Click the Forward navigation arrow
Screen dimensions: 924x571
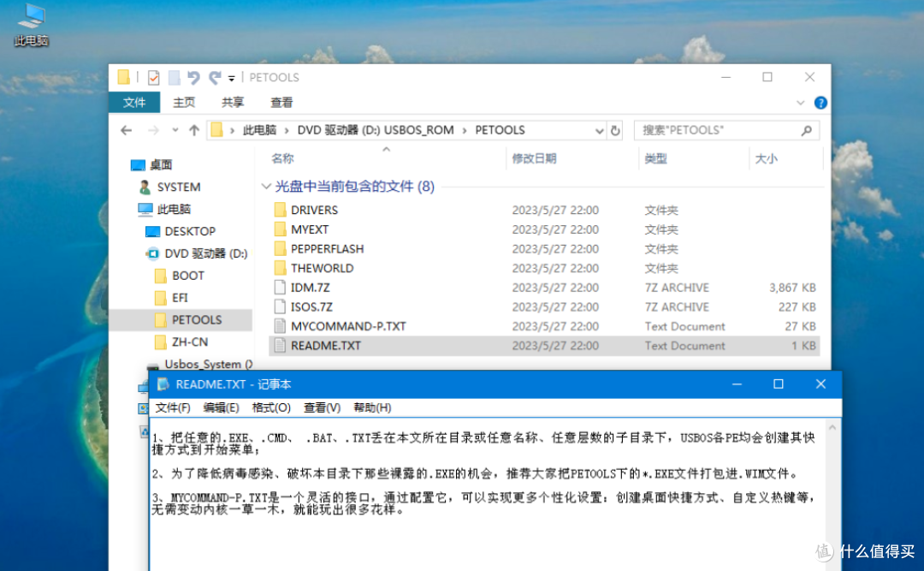[x=153, y=130]
